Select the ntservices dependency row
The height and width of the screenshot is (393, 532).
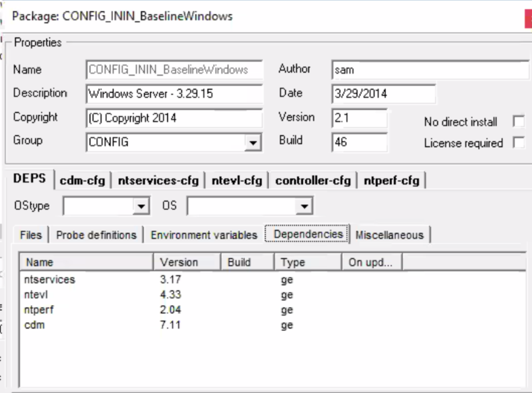50,280
